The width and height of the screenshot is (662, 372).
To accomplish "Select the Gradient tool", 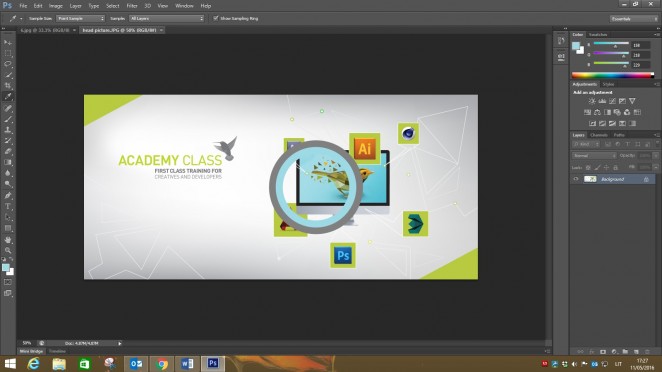I will pyautogui.click(x=8, y=163).
